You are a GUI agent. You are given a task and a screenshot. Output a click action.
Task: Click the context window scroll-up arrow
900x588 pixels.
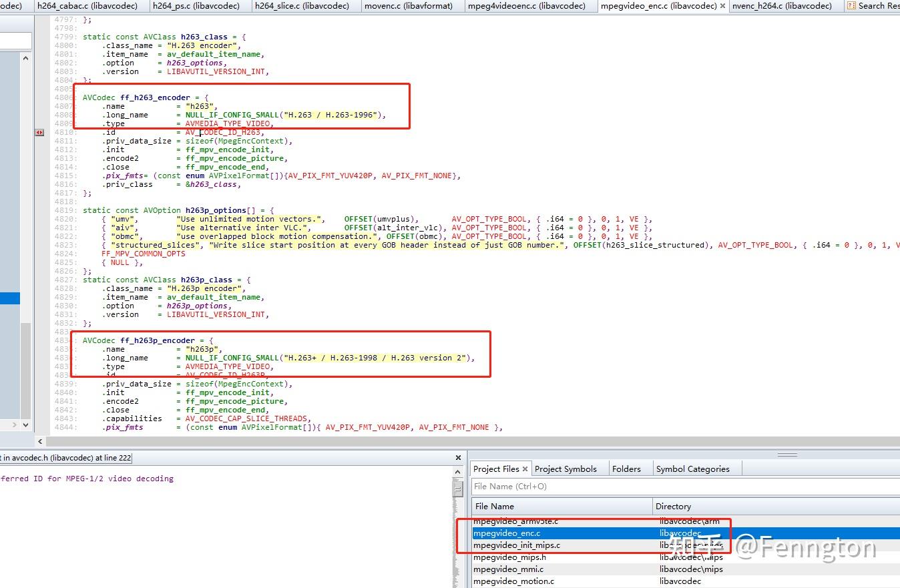(458, 473)
